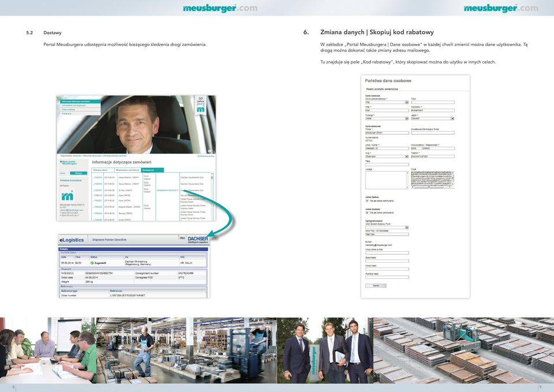This screenshot has width=554, height=392.
Task: Click the small help icon beside the DACHSER logo
Action: click(x=182, y=238)
